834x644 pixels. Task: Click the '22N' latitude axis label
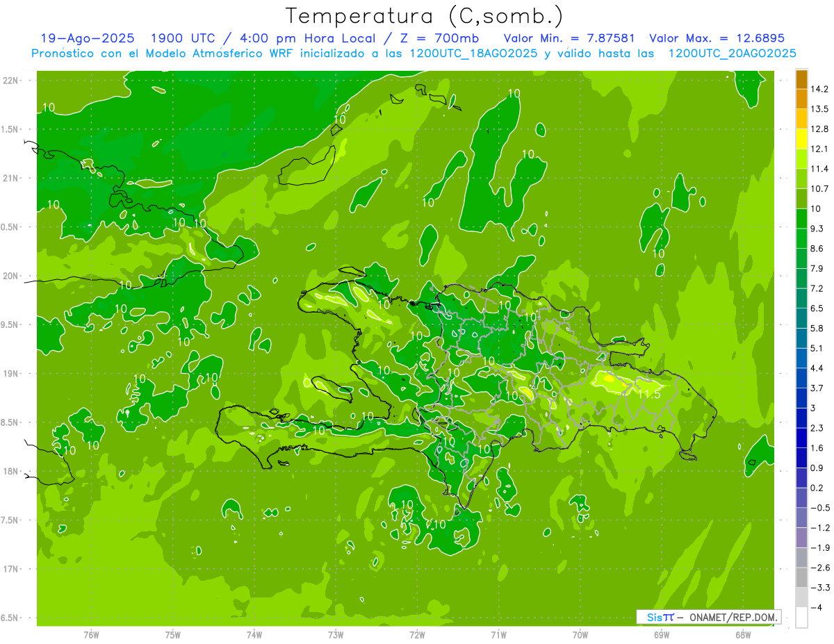pos(10,80)
